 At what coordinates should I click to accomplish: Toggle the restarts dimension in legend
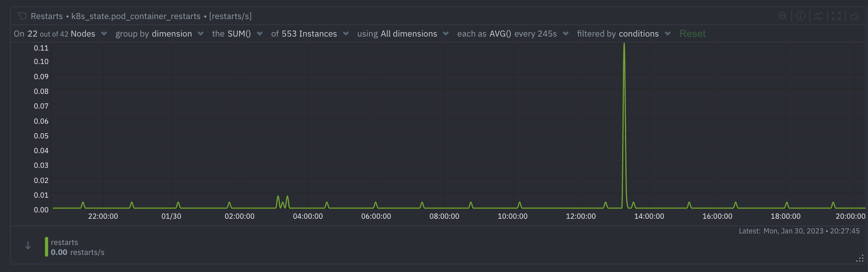tap(64, 243)
